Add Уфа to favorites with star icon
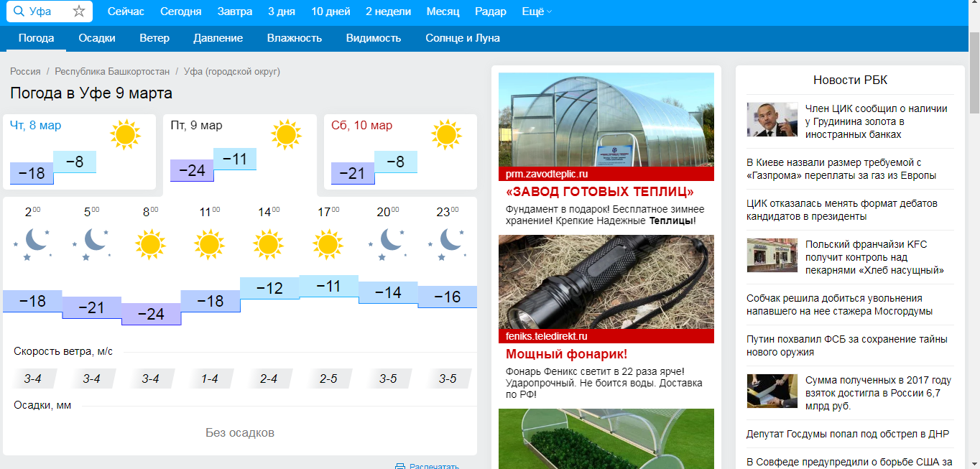This screenshot has height=469, width=980. (79, 11)
